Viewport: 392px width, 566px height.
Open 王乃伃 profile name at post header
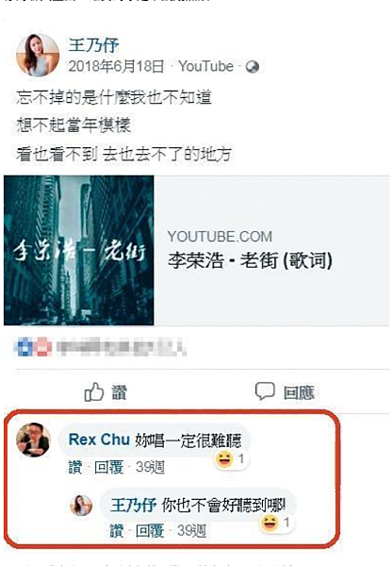[x=94, y=45]
